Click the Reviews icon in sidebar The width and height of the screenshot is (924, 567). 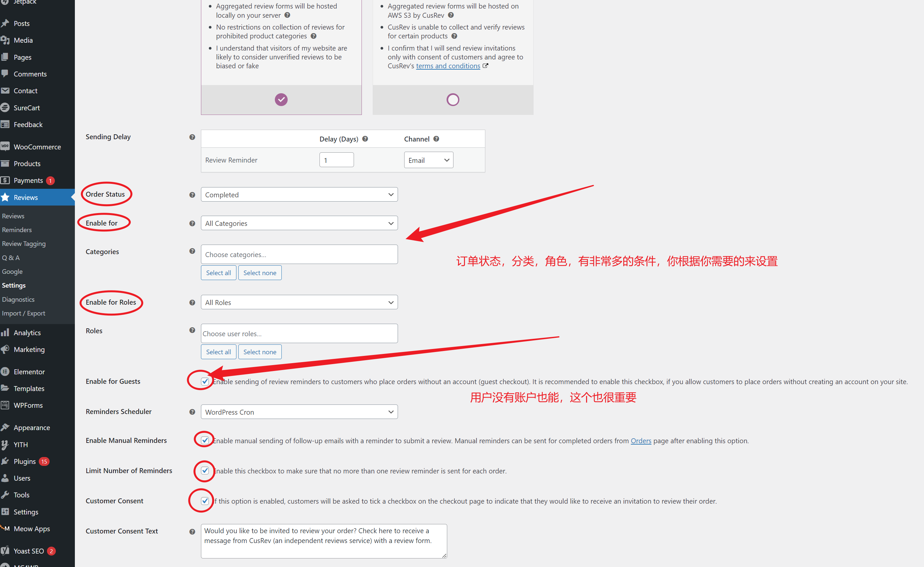[x=6, y=197]
